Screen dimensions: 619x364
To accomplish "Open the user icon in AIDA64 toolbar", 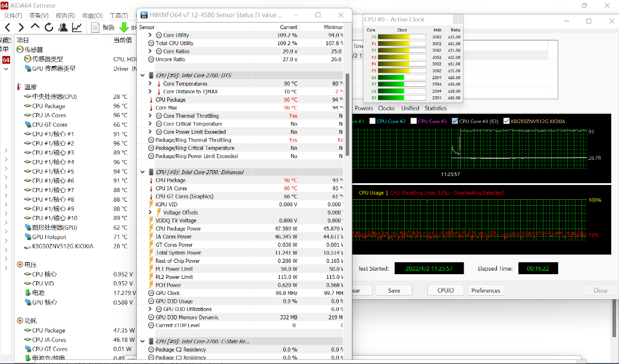I will click(x=62, y=27).
